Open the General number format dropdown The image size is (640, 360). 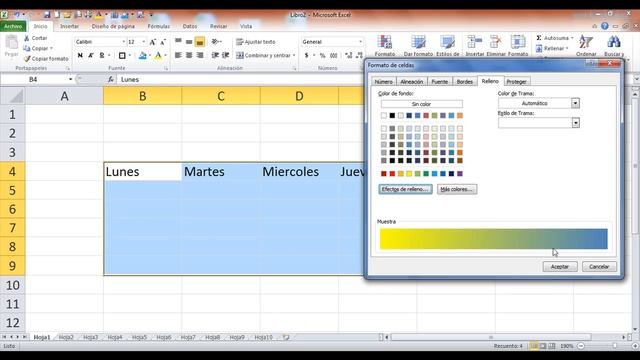pyautogui.click(x=360, y=42)
